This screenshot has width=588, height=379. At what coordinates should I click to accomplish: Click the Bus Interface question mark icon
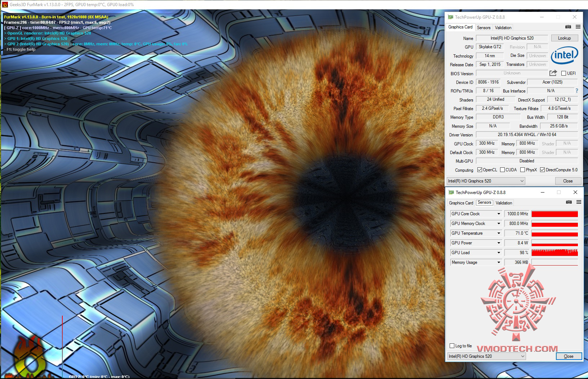coord(576,91)
